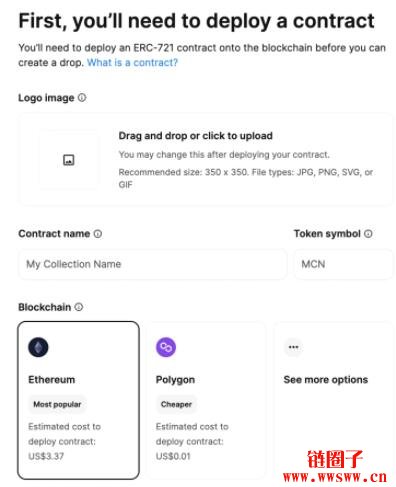
Task: Click the Cheaper badge on Polygon
Action: tap(176, 404)
